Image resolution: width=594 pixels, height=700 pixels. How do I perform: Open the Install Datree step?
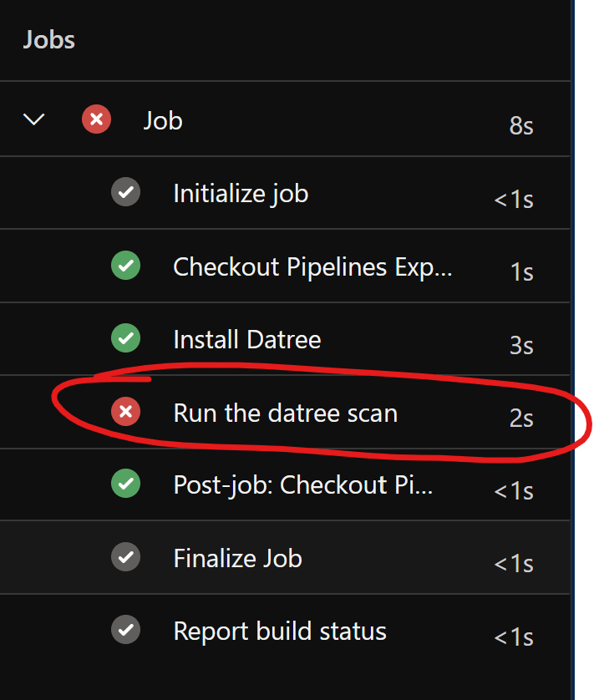247,340
